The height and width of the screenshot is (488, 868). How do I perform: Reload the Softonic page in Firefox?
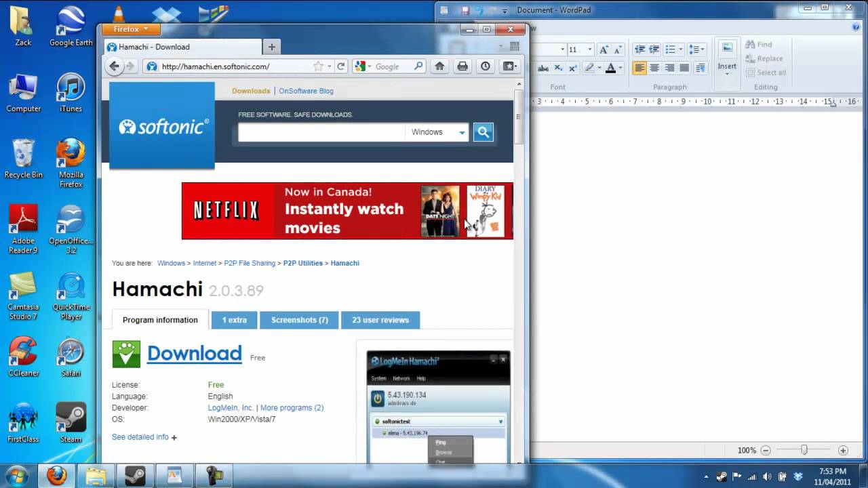point(341,66)
